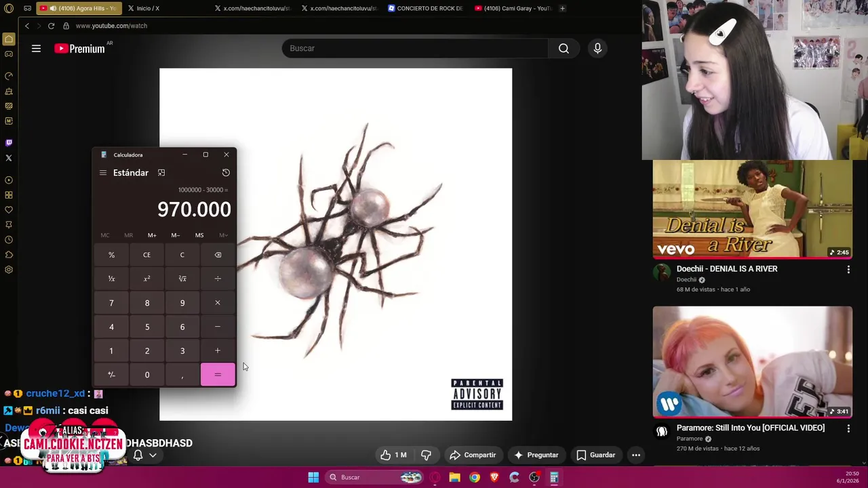Open history clock in Opera sidebar
Screen dimensions: 868x488
[9, 240]
